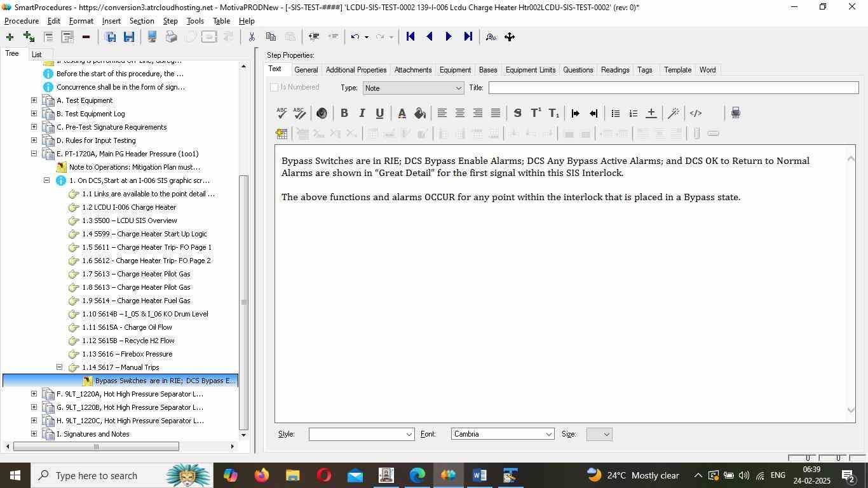This screenshot has height=488, width=868.
Task: Apply Subscript formatting
Action: [x=553, y=113]
